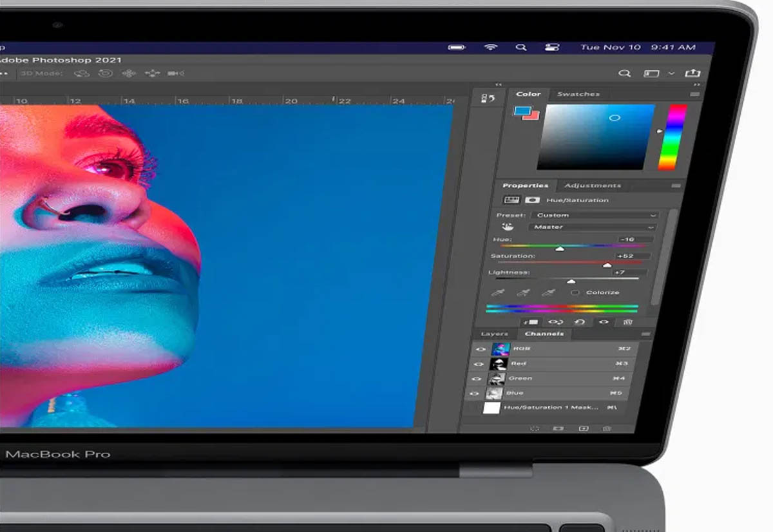
Task: Click the adjustment properties icon
Action: [511, 200]
